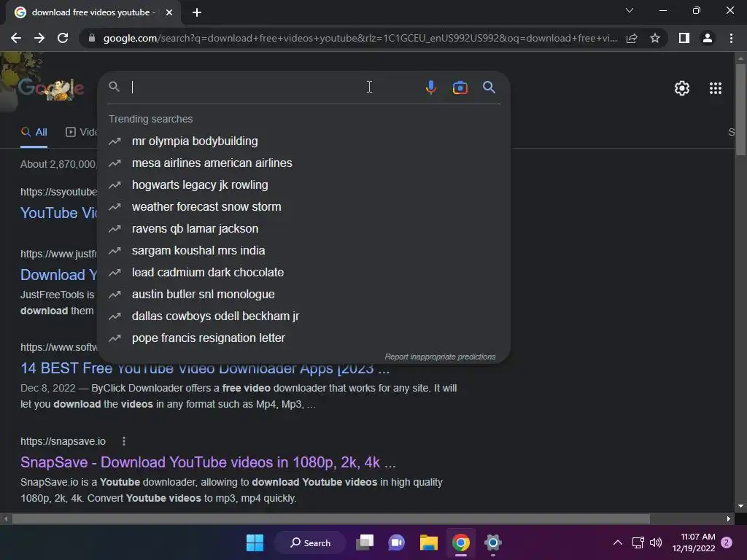Open the SnapSave Download YouTube videos result
The height and width of the screenshot is (560, 747).
(x=208, y=462)
